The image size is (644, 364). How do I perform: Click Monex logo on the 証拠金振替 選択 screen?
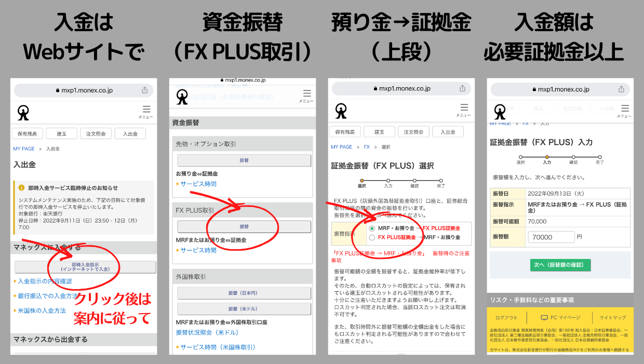tap(341, 111)
